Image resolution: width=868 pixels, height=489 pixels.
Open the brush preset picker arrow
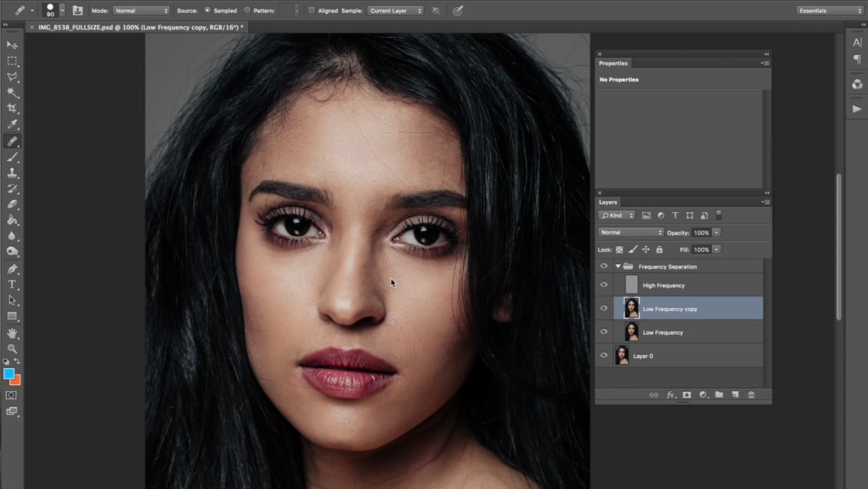61,11
